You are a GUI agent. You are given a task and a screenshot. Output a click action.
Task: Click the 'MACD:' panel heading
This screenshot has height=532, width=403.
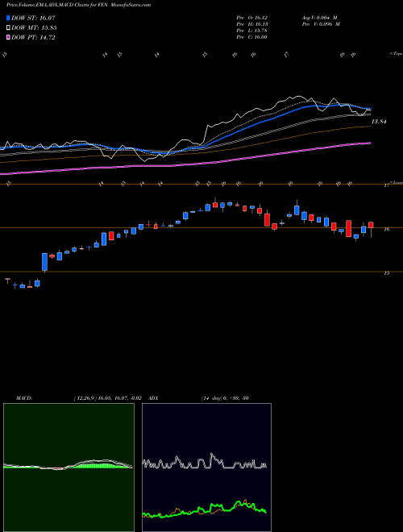24,398
